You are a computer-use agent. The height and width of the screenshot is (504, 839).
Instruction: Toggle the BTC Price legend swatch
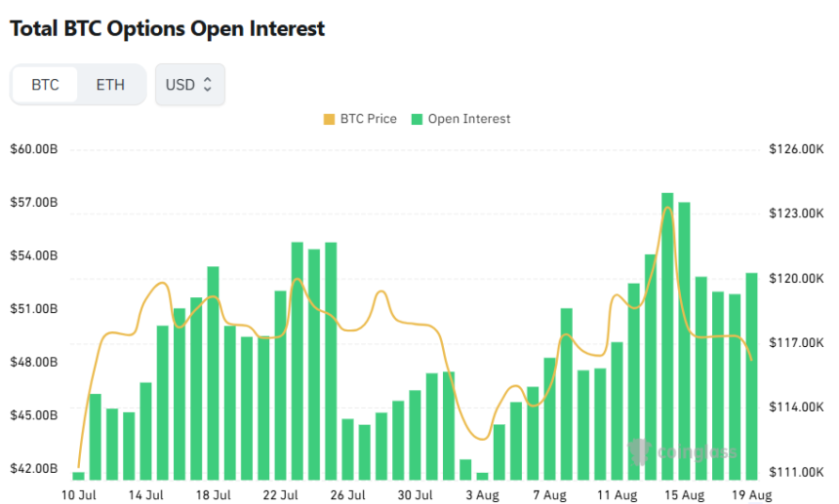click(x=328, y=119)
